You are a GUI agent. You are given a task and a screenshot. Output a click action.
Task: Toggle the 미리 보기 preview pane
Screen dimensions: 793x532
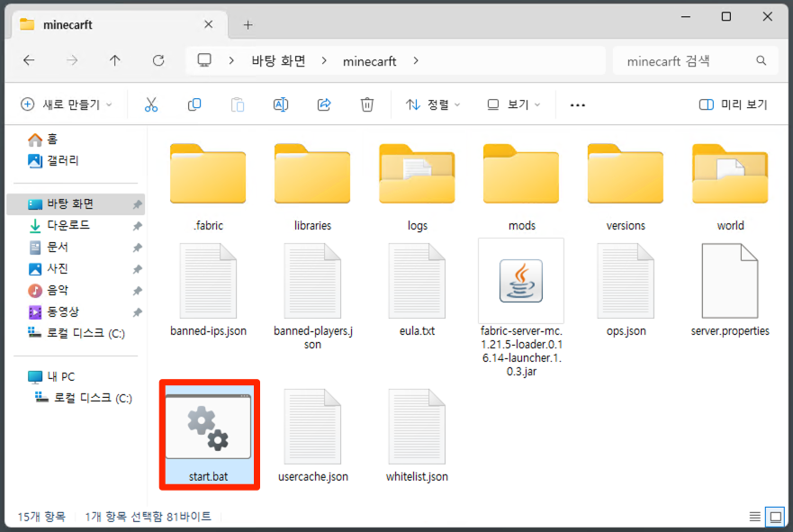(733, 104)
